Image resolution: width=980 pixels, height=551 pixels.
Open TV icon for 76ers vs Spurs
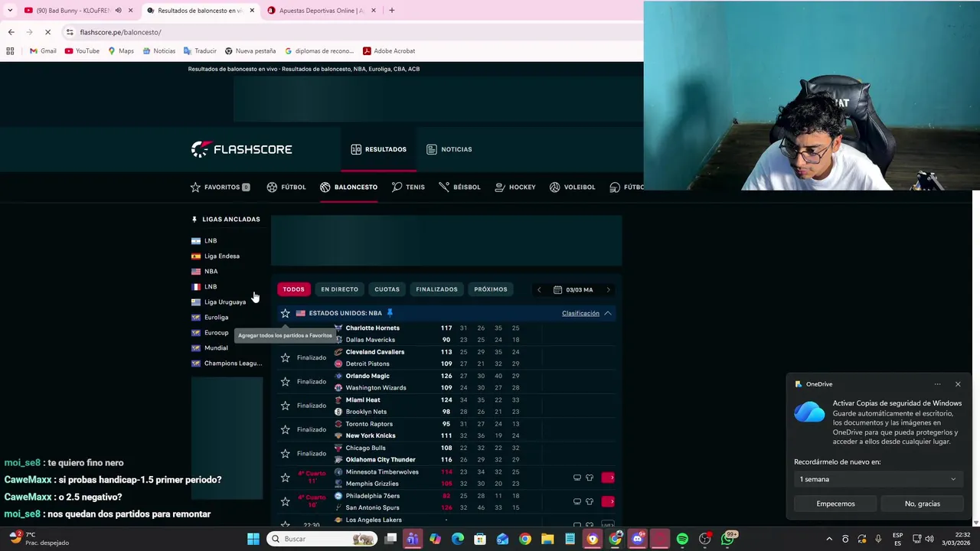click(577, 501)
